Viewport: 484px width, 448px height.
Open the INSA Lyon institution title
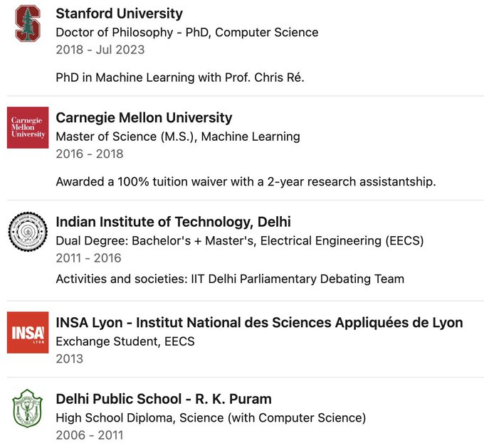pyautogui.click(x=259, y=323)
